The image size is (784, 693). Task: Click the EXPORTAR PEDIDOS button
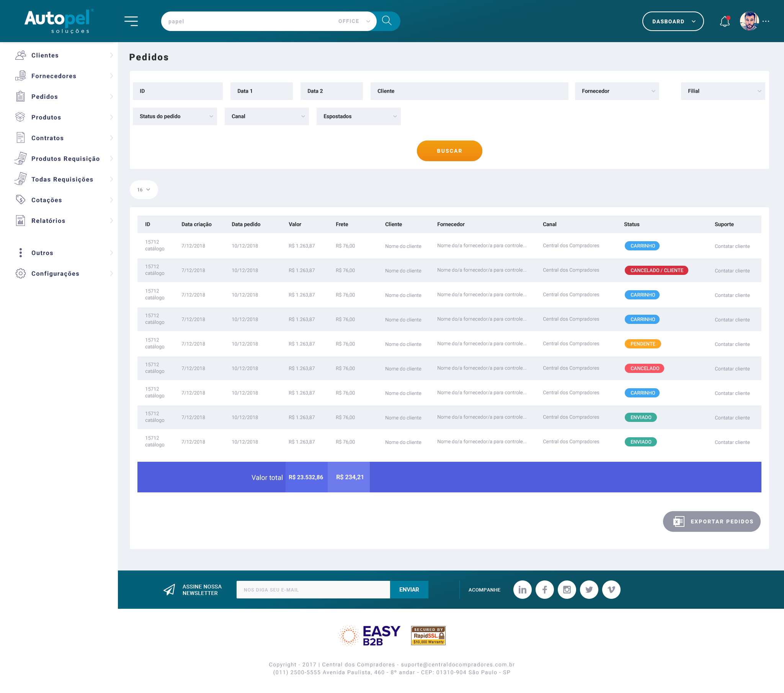pyautogui.click(x=712, y=521)
